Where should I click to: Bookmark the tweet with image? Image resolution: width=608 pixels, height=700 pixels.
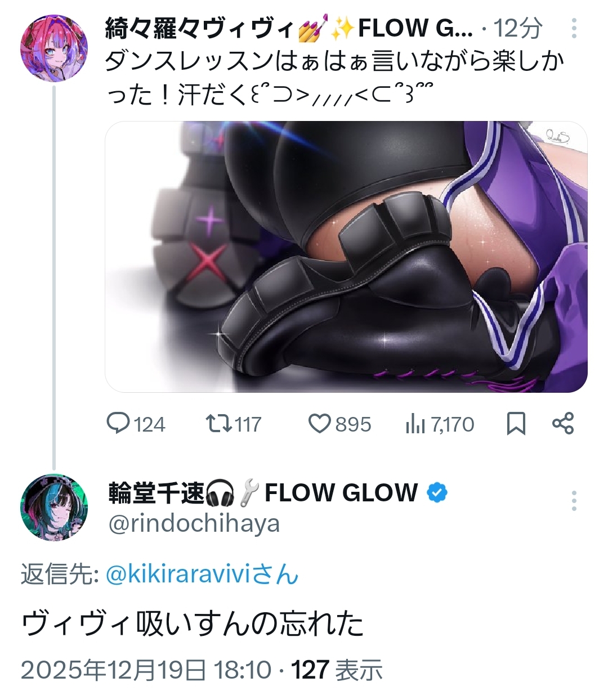pos(516,424)
